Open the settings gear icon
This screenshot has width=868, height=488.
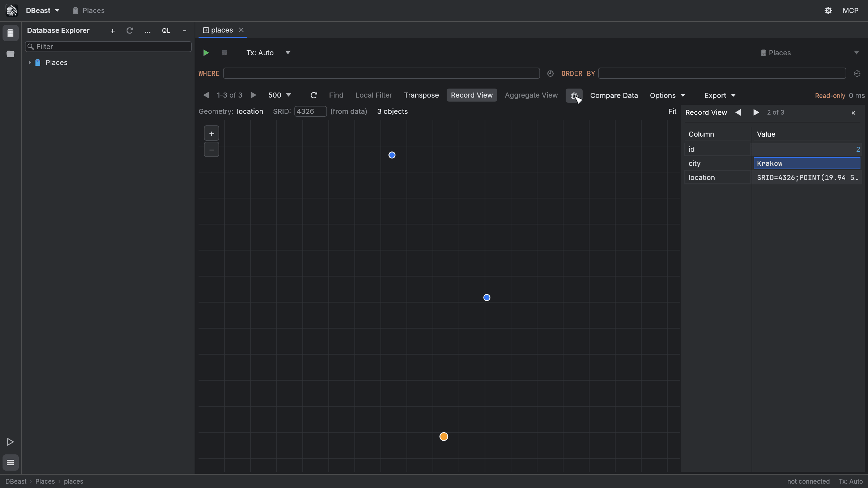click(828, 10)
